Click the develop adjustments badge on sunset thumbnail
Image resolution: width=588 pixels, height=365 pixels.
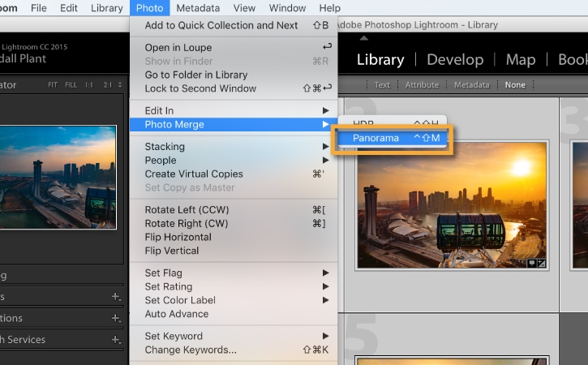point(542,264)
